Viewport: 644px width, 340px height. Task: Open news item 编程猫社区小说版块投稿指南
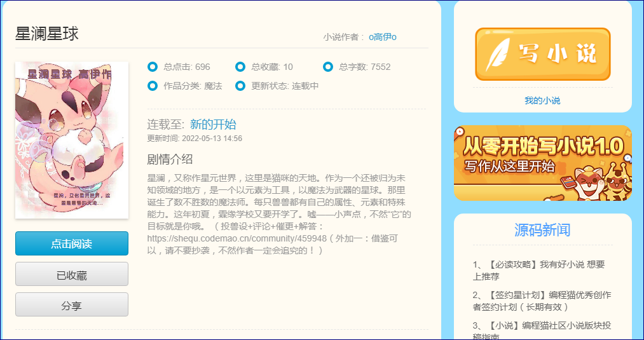tap(542, 331)
